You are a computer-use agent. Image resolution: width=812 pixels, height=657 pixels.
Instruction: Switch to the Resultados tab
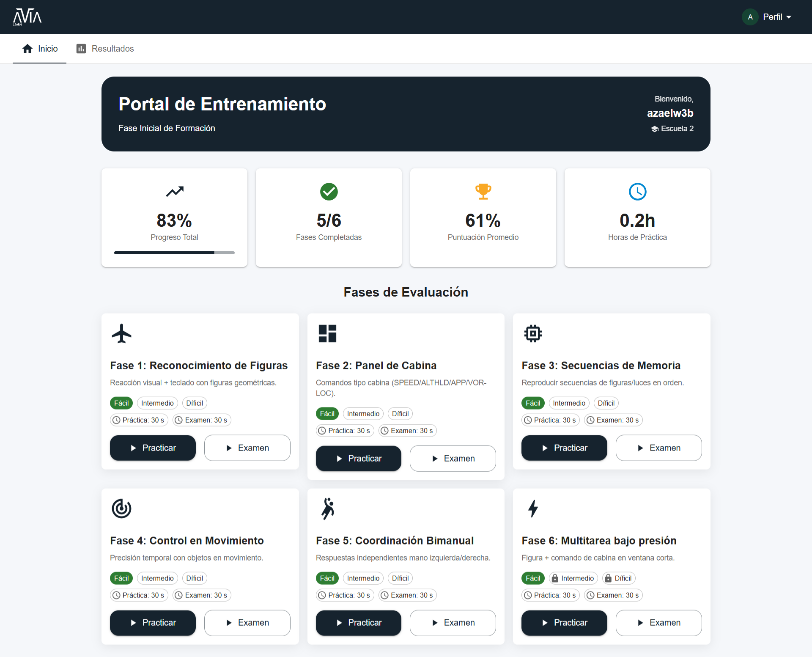pos(104,49)
